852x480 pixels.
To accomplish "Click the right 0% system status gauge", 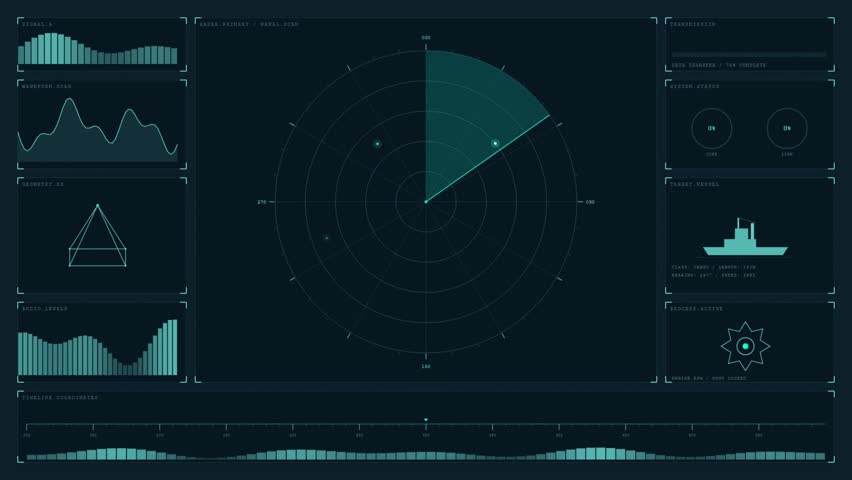I will click(x=787, y=128).
